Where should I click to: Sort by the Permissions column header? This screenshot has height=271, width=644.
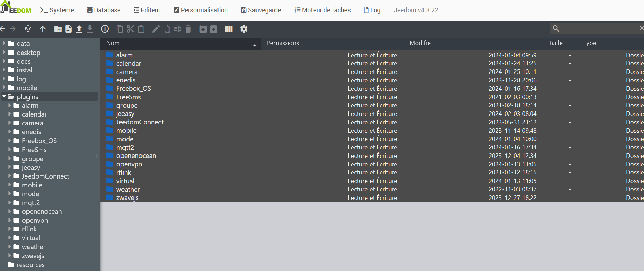(283, 43)
